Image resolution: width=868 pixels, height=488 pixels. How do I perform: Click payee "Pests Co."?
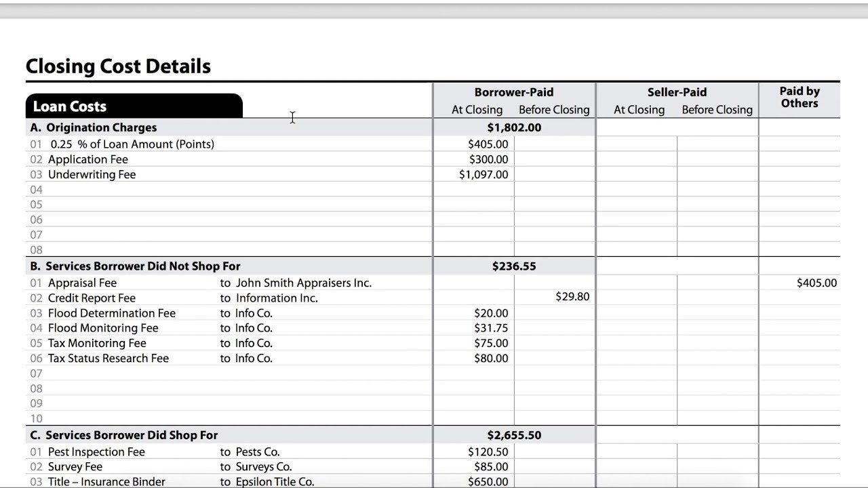click(258, 452)
